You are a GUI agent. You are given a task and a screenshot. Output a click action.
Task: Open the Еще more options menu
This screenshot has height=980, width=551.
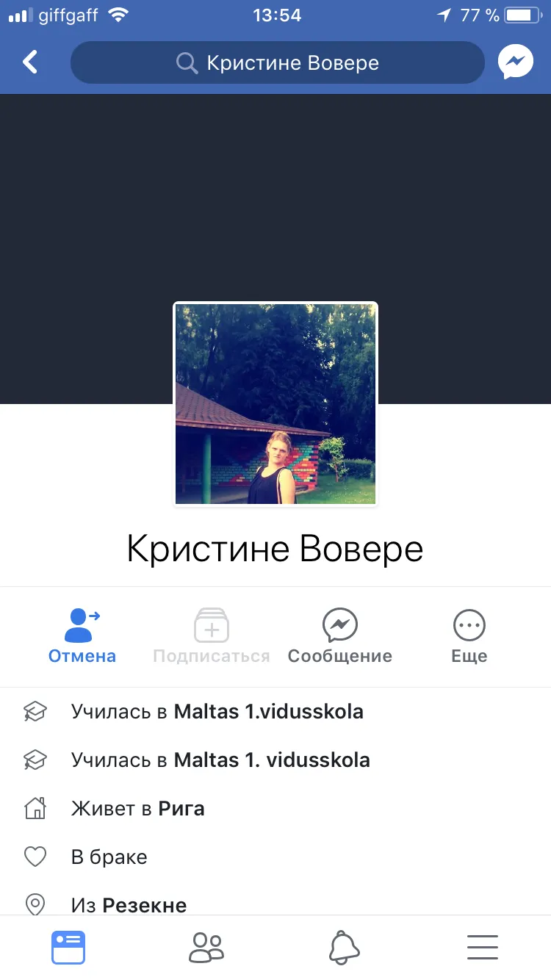tap(469, 626)
